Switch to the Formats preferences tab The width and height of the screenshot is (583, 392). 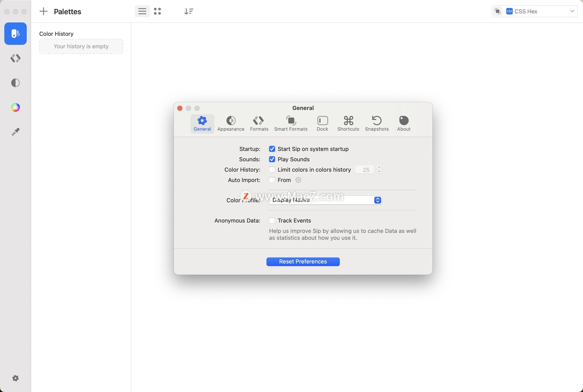[x=259, y=124]
